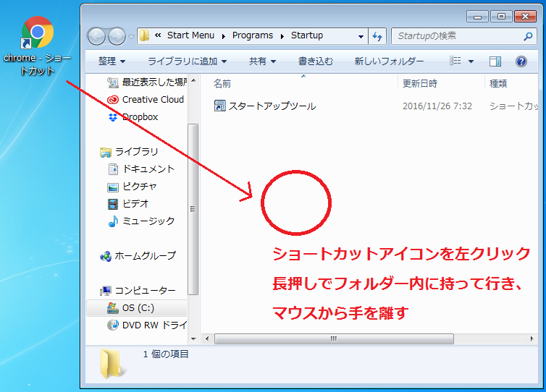The height and width of the screenshot is (392, 546).
Task: Open the recent pages dropdown arrow
Action: [131, 36]
